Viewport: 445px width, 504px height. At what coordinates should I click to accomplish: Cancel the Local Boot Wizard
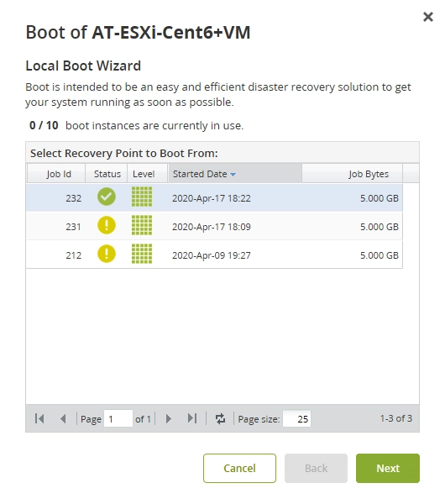pos(239,468)
